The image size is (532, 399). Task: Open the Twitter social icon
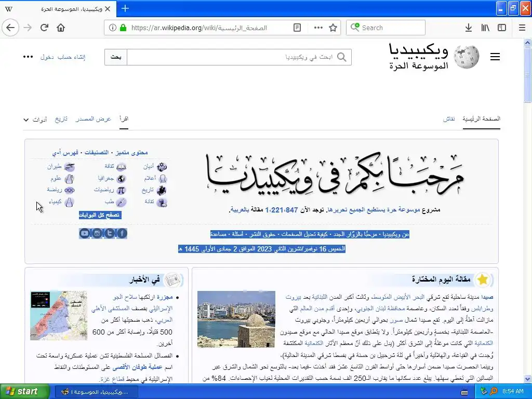coord(110,233)
